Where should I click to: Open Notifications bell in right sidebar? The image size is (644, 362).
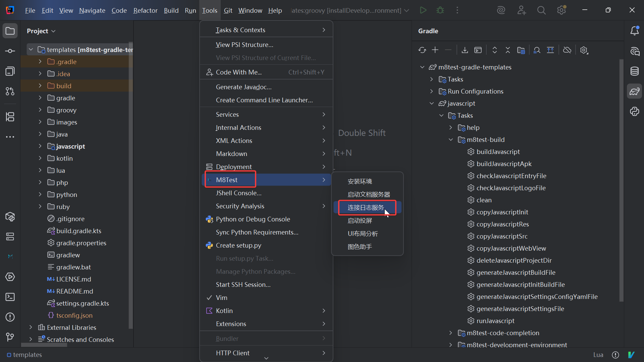tap(634, 31)
